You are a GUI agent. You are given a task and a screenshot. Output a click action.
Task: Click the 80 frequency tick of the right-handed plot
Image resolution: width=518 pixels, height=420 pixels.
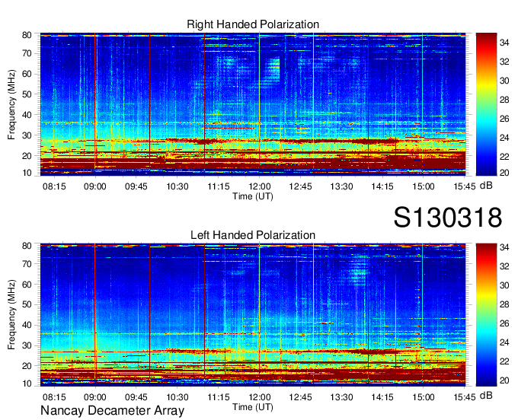tap(27, 35)
